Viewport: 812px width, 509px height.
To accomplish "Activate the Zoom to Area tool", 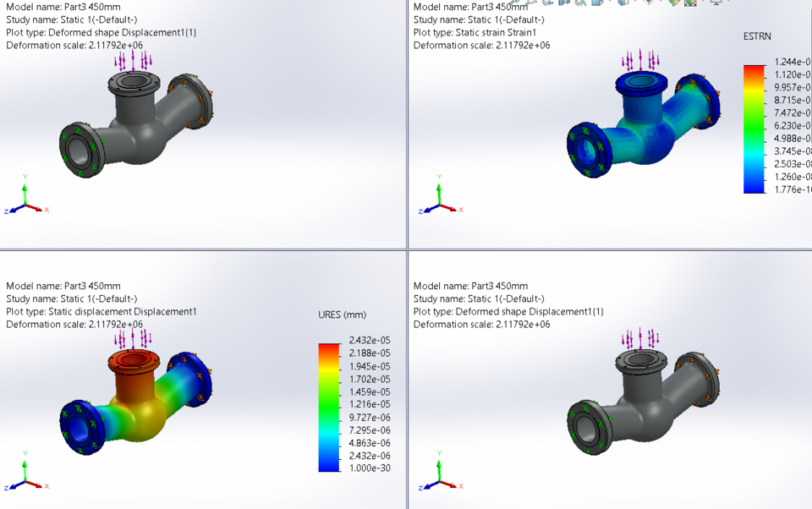I will click(x=530, y=4).
